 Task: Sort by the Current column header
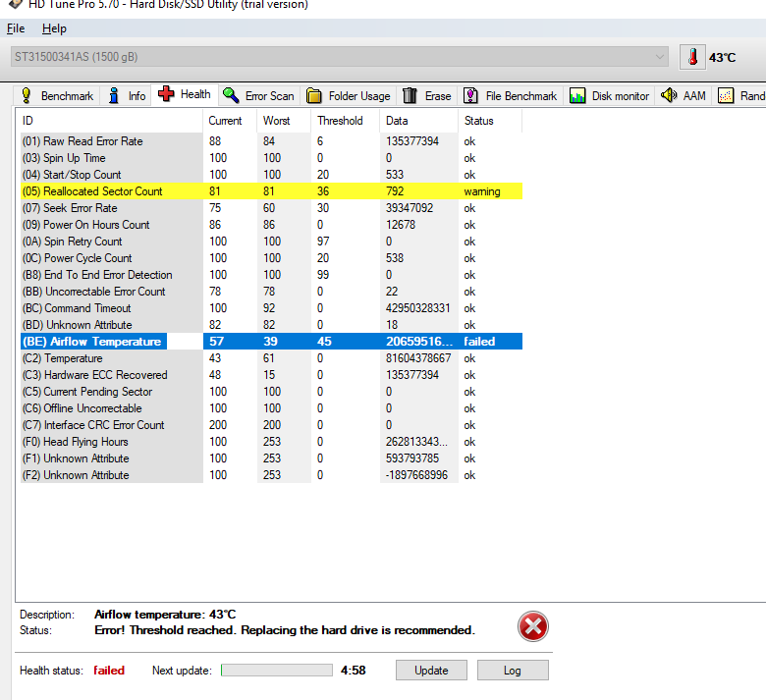[x=230, y=121]
